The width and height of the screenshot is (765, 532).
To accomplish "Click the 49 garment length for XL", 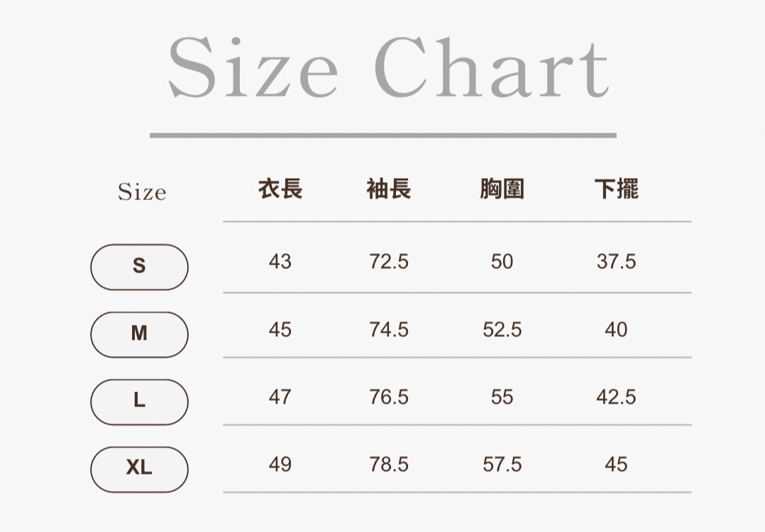I will (280, 465).
